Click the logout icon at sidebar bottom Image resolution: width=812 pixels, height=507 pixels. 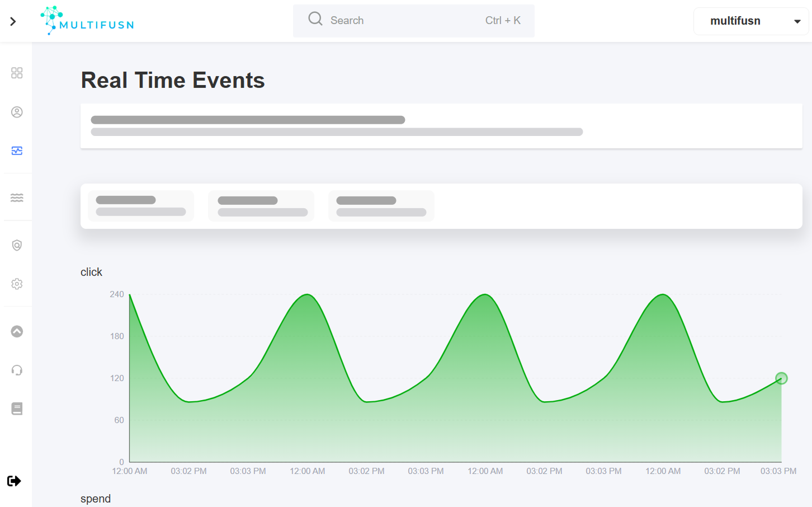click(14, 481)
